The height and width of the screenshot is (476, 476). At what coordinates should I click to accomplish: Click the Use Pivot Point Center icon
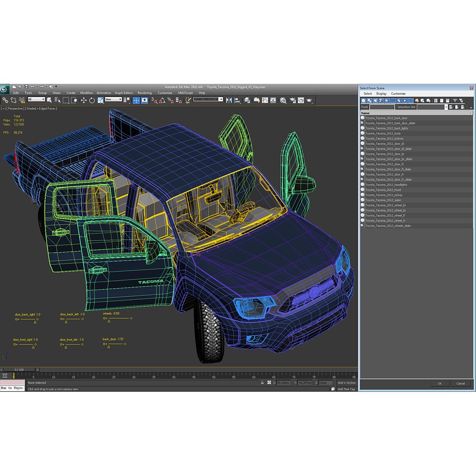[x=126, y=100]
